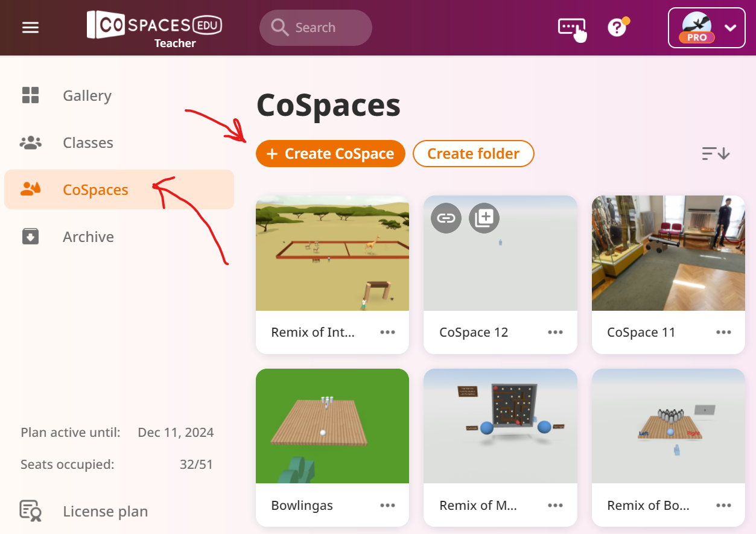Click the join-code keyboard icon
756x534 pixels.
pyautogui.click(x=572, y=28)
